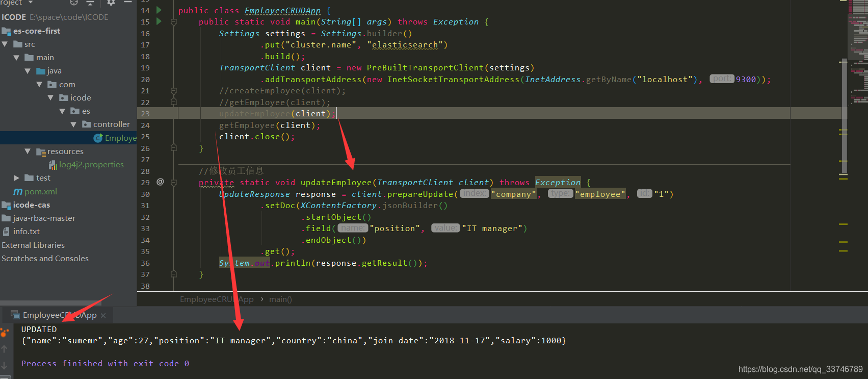Click the Maven m icon of pom.xml
This screenshot has height=379, width=868.
[x=18, y=191]
